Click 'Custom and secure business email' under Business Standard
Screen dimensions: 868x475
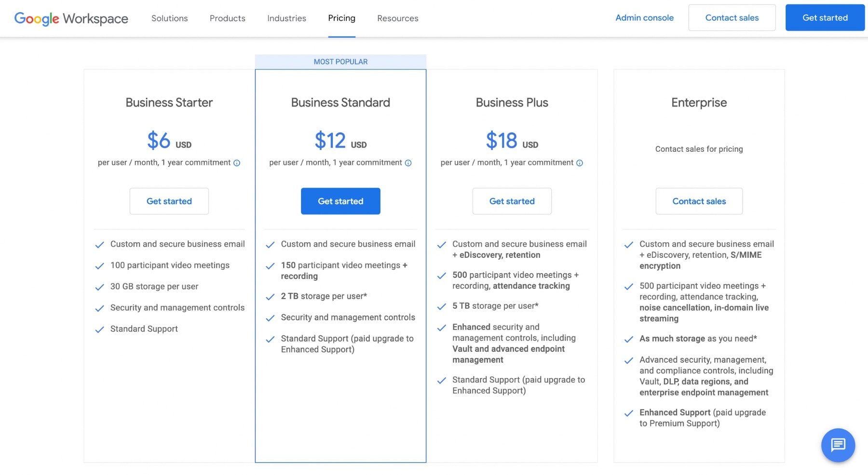click(348, 244)
